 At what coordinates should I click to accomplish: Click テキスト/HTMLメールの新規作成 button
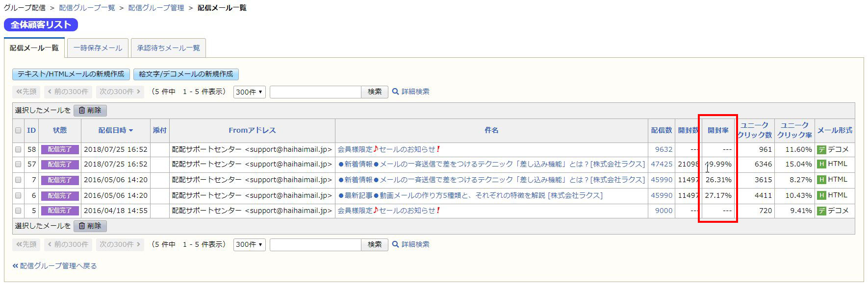(x=71, y=74)
